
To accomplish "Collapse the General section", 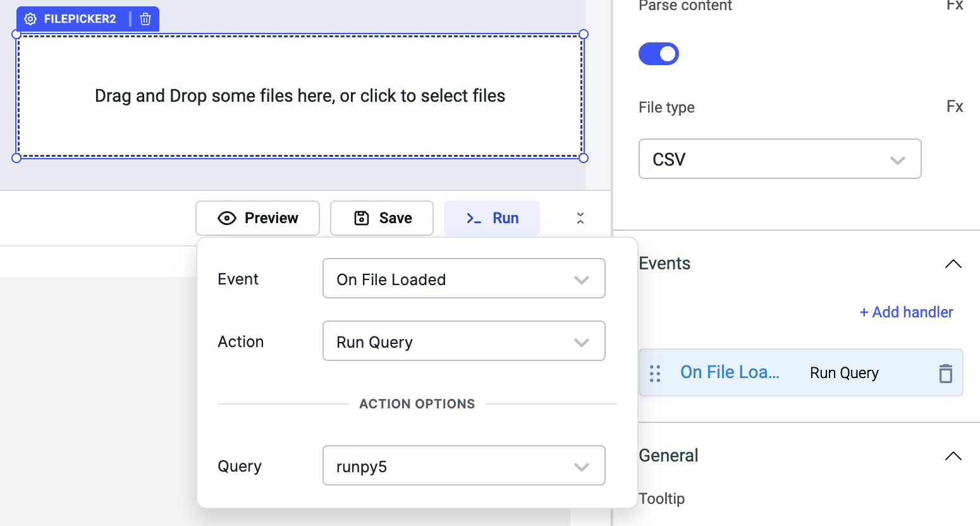I will pos(953,456).
